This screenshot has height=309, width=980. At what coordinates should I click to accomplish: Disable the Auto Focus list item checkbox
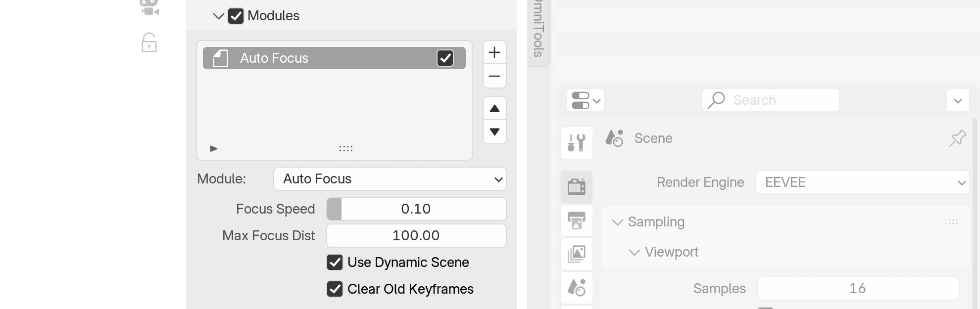point(445,58)
